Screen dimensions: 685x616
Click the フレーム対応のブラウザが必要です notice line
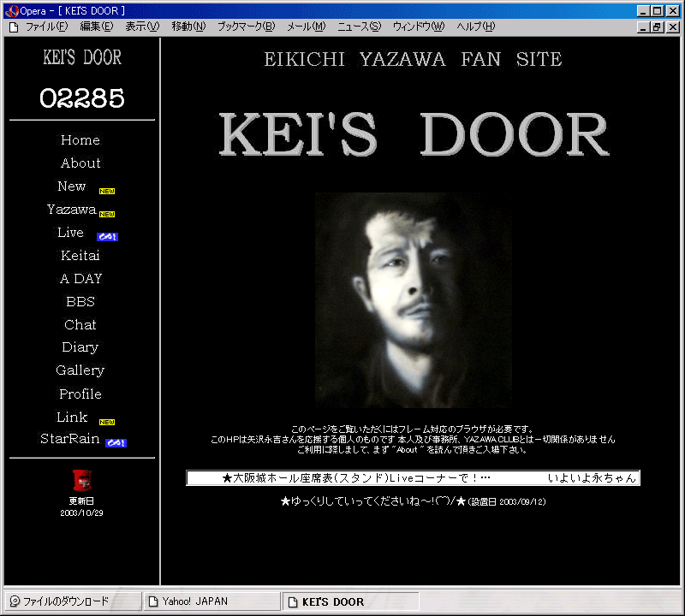tap(412, 429)
